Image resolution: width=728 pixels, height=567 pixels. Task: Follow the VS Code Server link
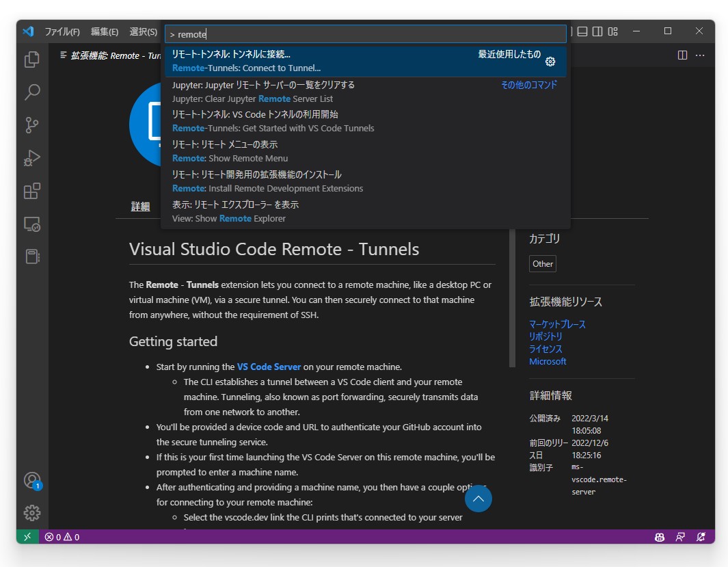click(x=269, y=367)
